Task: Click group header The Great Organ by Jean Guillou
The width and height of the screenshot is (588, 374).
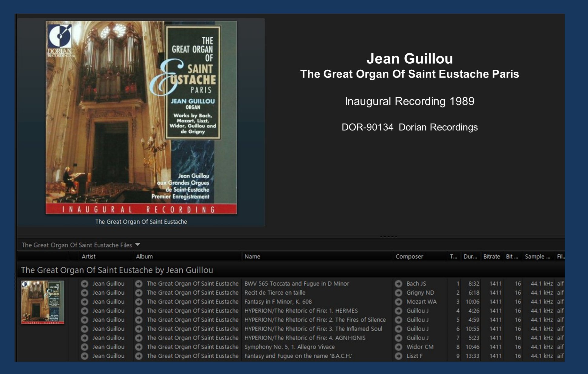Action: point(117,270)
